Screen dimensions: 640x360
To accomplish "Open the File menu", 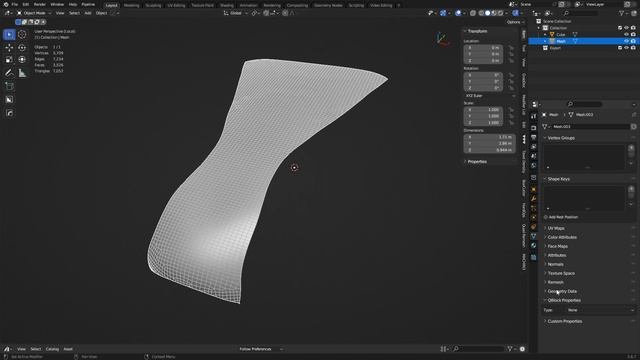I will [x=14, y=4].
